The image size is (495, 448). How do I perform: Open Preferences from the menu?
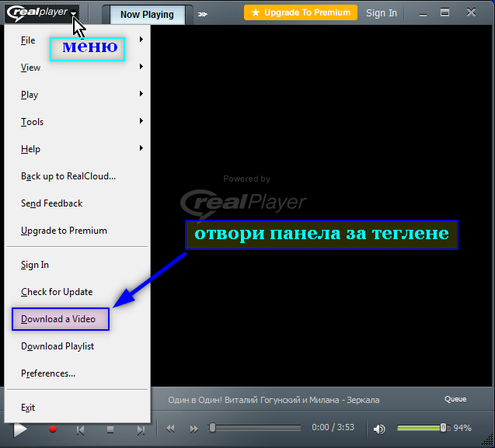[48, 373]
